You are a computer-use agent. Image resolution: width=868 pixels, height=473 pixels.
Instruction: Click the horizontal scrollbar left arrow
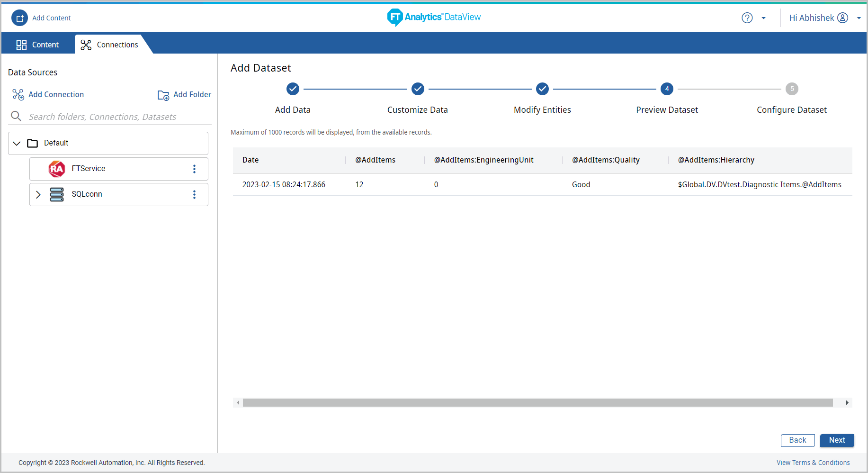click(x=238, y=403)
